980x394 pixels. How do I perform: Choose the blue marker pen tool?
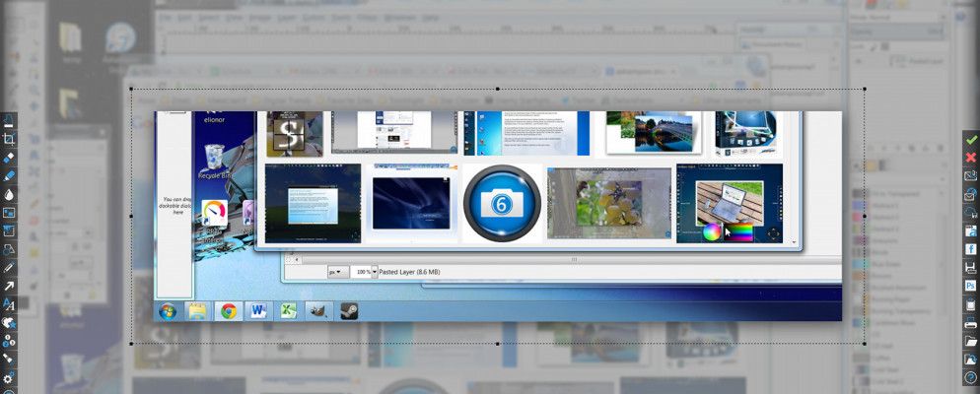coord(9,175)
